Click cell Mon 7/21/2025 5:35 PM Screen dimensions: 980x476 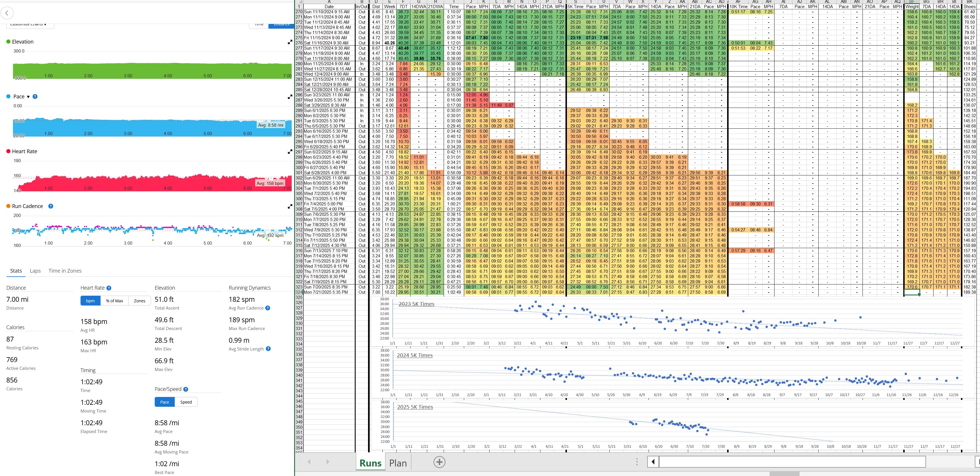pyautogui.click(x=329, y=292)
